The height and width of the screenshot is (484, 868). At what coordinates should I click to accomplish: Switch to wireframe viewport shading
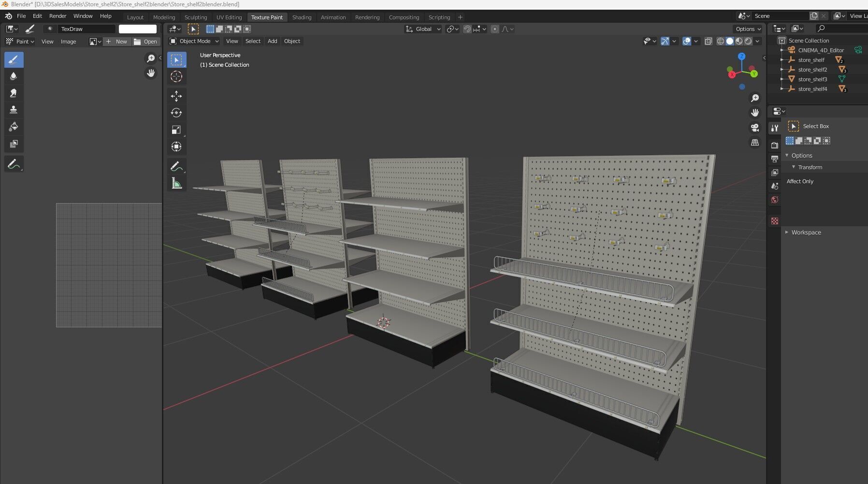click(721, 41)
